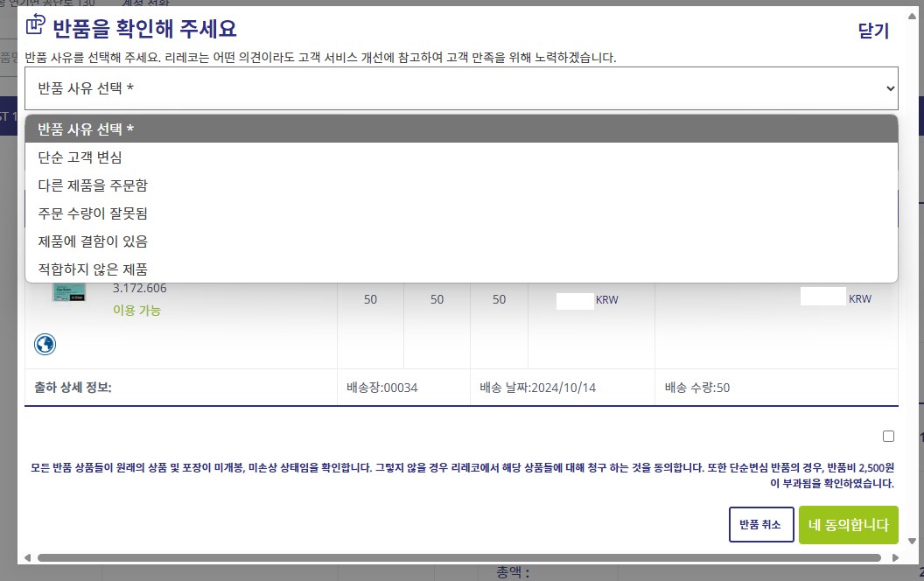Click the vertical scroll up arrow

[x=913, y=17]
